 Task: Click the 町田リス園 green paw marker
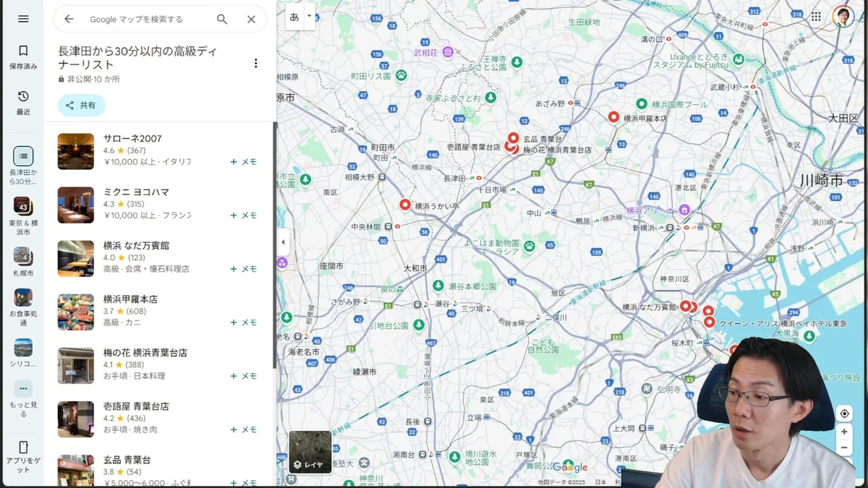pos(401,74)
